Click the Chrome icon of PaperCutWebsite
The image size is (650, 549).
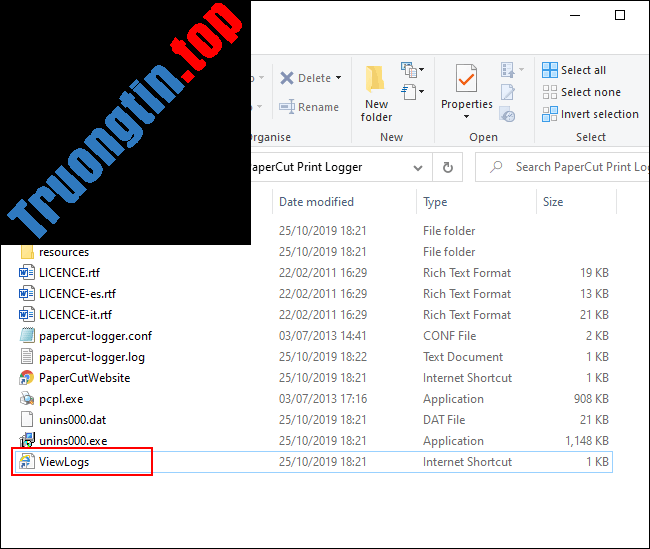(27, 378)
